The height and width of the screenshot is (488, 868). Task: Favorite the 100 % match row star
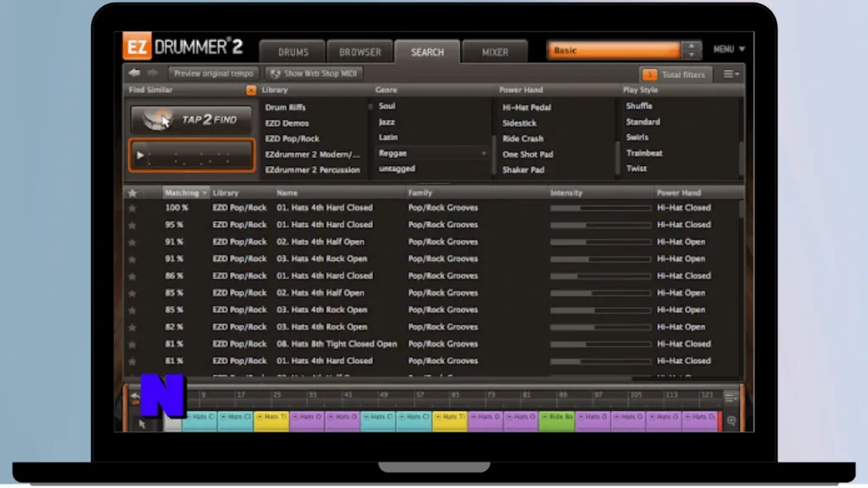tap(132, 208)
